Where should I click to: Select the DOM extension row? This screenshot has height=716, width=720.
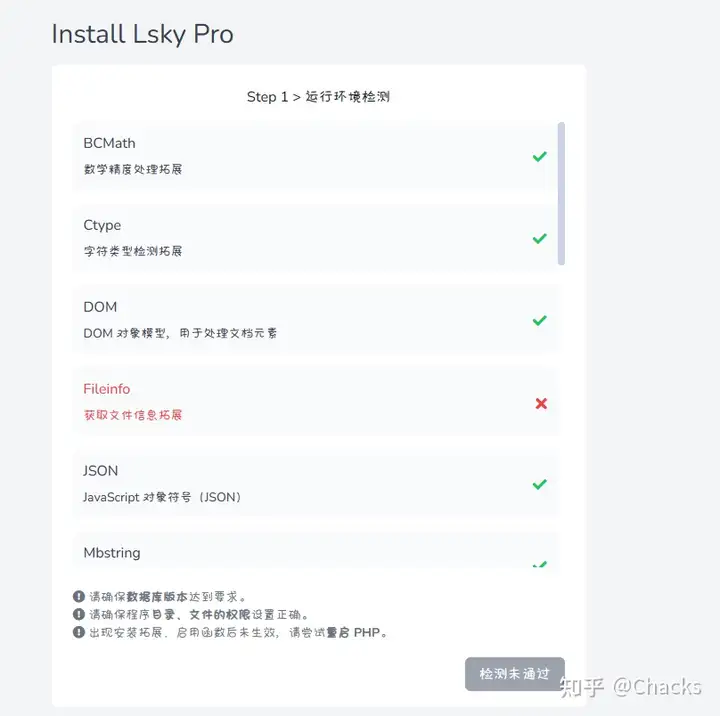coord(315,320)
